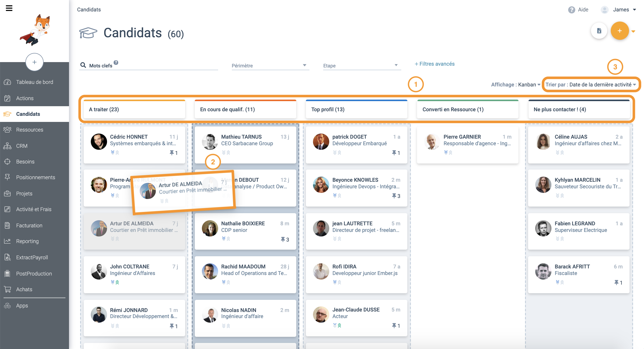Viewport: 644px width, 349px height.
Task: Open the hamburger menu icon
Action: 9,8
